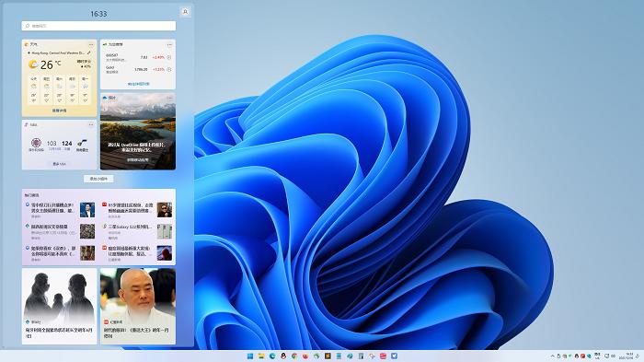Click the 103 – 124 game score
This screenshot has height=362, width=644.
[x=60, y=143]
